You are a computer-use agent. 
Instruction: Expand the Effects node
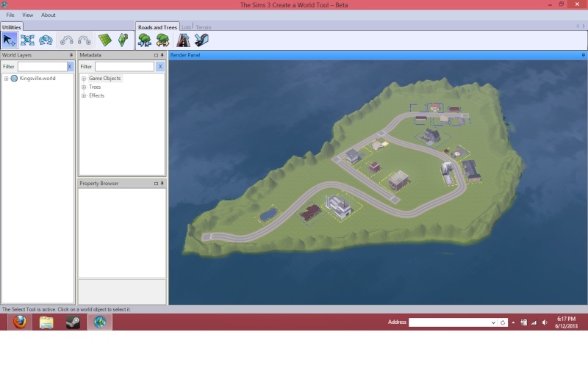pos(84,95)
